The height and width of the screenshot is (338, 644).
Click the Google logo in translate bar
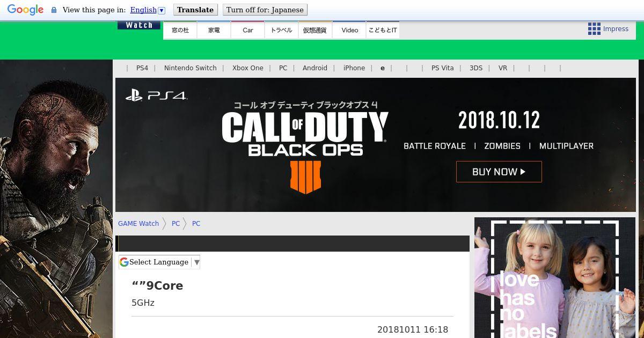pyautogui.click(x=25, y=10)
